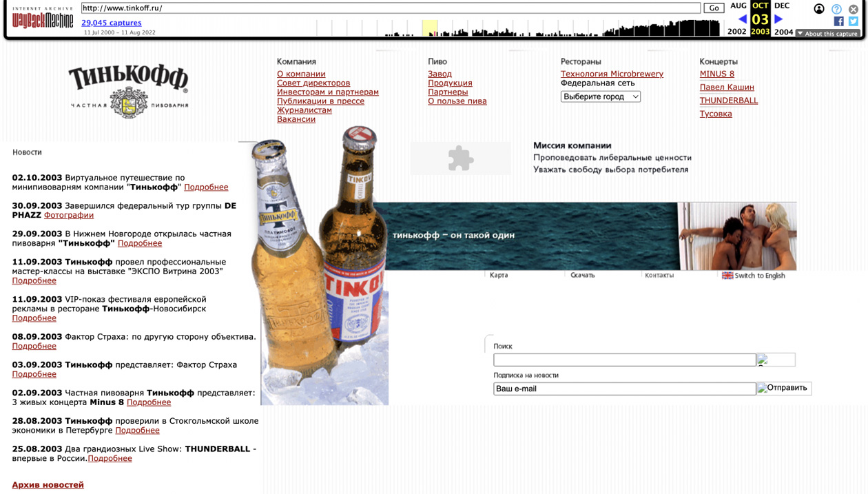Image resolution: width=868 pixels, height=494 pixels.
Task: Expand the About this capture panel
Action: tap(827, 33)
